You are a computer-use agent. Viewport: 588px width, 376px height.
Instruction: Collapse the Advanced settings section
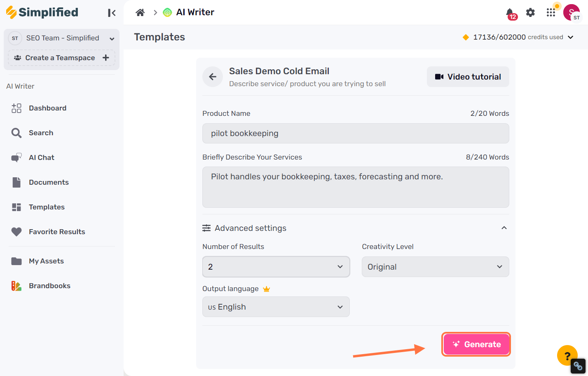[x=504, y=228]
